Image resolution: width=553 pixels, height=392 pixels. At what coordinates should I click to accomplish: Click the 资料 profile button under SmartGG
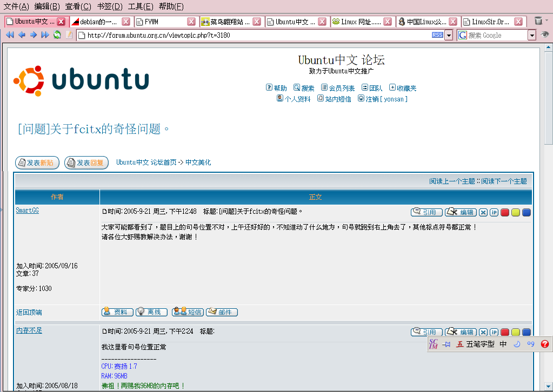[117, 312]
